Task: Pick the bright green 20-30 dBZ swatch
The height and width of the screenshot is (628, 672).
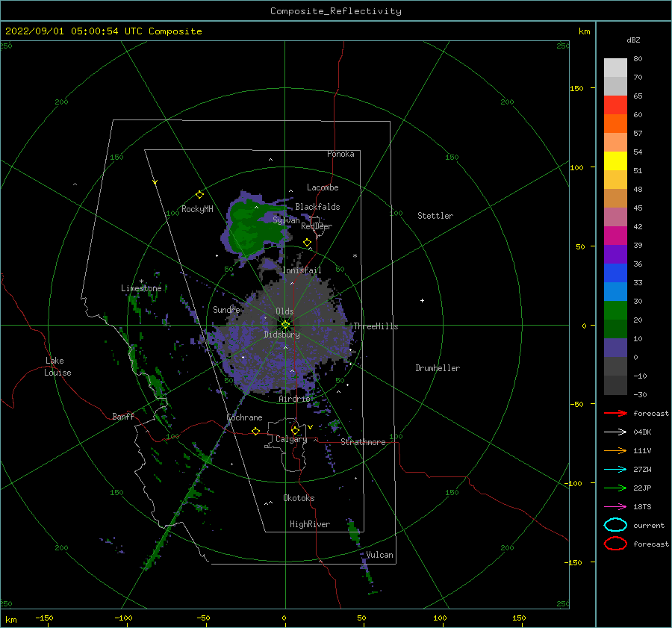Action: coord(615,311)
